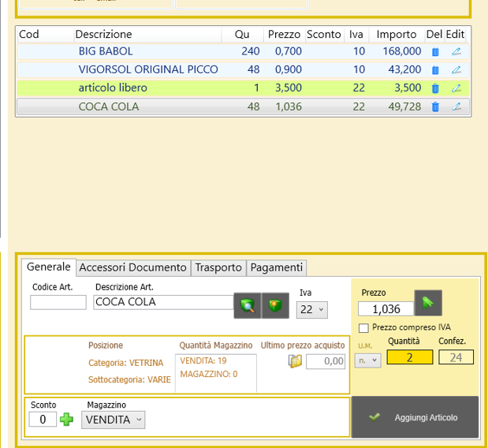Click the green plus icon next to Sconto
Screen dimensions: 488x448
[x=66, y=420]
